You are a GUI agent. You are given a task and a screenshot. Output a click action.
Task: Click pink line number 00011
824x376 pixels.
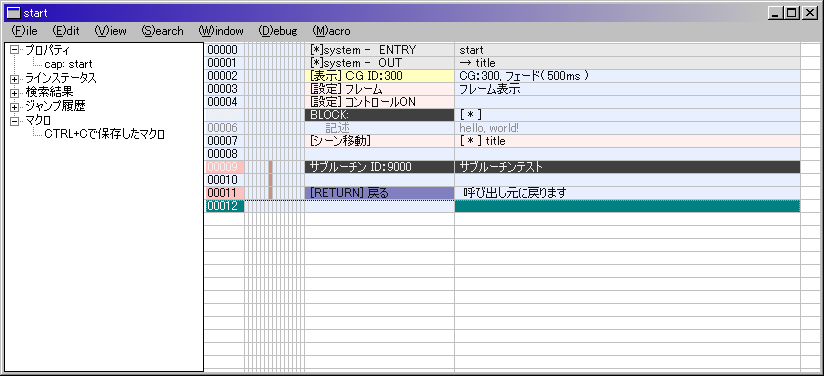click(x=224, y=193)
